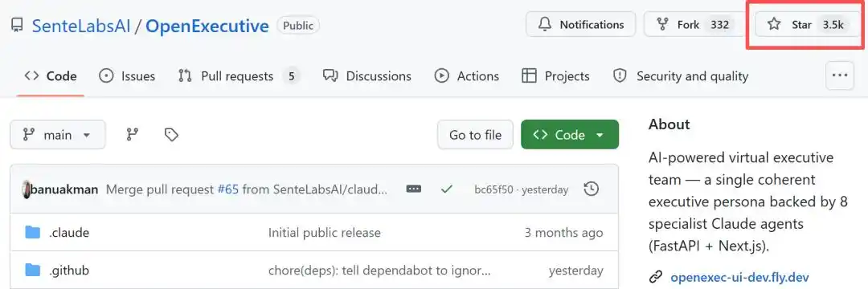This screenshot has width=868, height=289.
Task: Click the star icon in Star button
Action: (774, 24)
